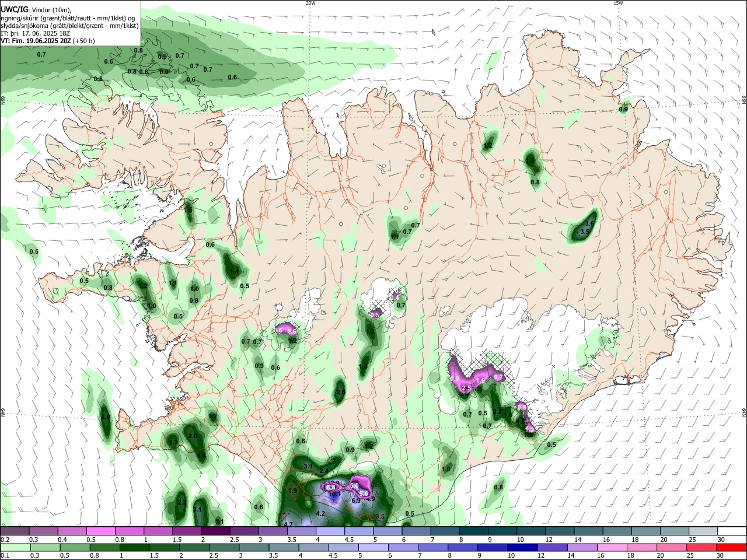This screenshot has width=747, height=560.
Task: Select the bright pink snow swatch after 0.5
Action: click(x=101, y=531)
